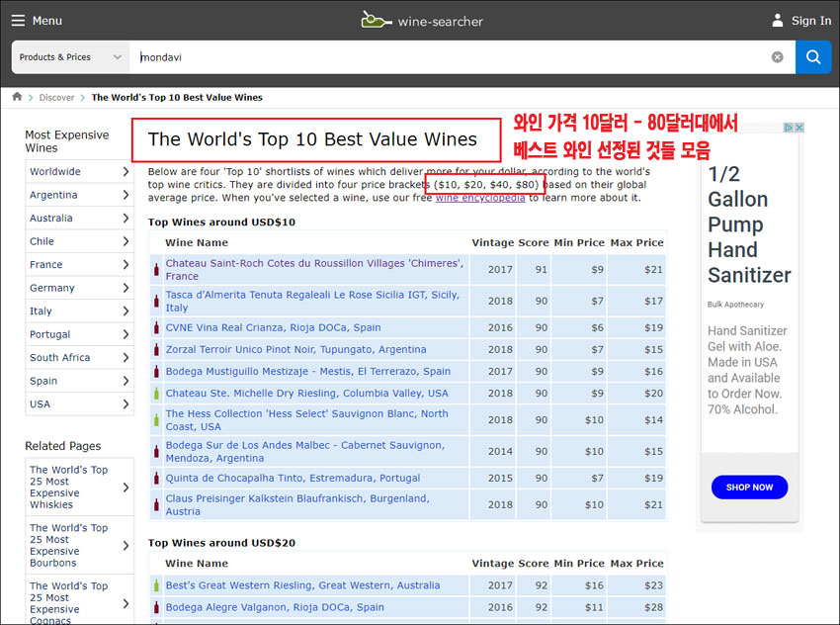Click the Discover breadcrumb link

point(56,97)
